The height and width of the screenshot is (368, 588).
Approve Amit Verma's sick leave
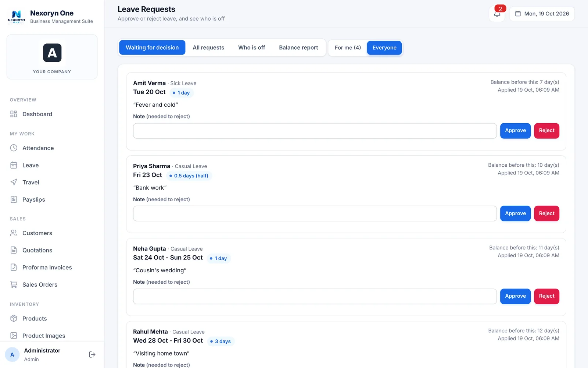click(x=515, y=131)
